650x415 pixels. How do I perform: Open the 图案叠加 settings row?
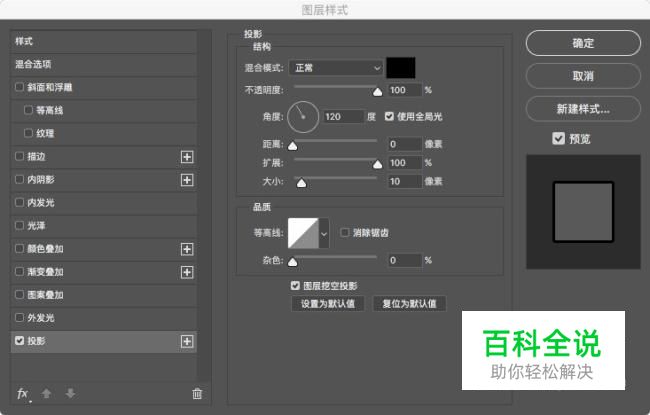click(104, 295)
